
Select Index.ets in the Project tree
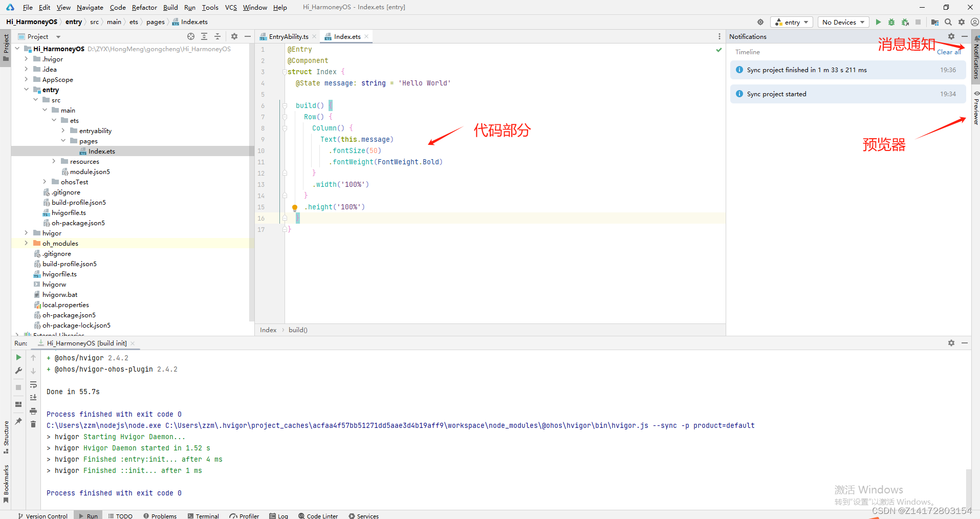click(102, 151)
